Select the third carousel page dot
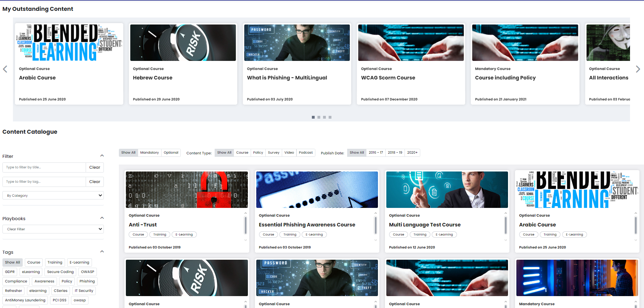 (x=324, y=117)
